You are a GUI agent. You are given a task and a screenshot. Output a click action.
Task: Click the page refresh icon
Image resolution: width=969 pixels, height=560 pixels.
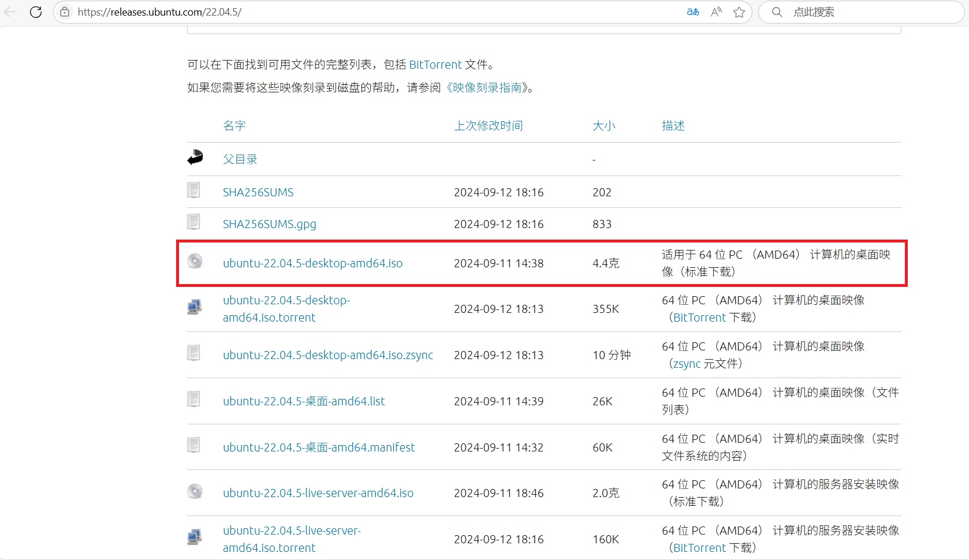pos(36,12)
